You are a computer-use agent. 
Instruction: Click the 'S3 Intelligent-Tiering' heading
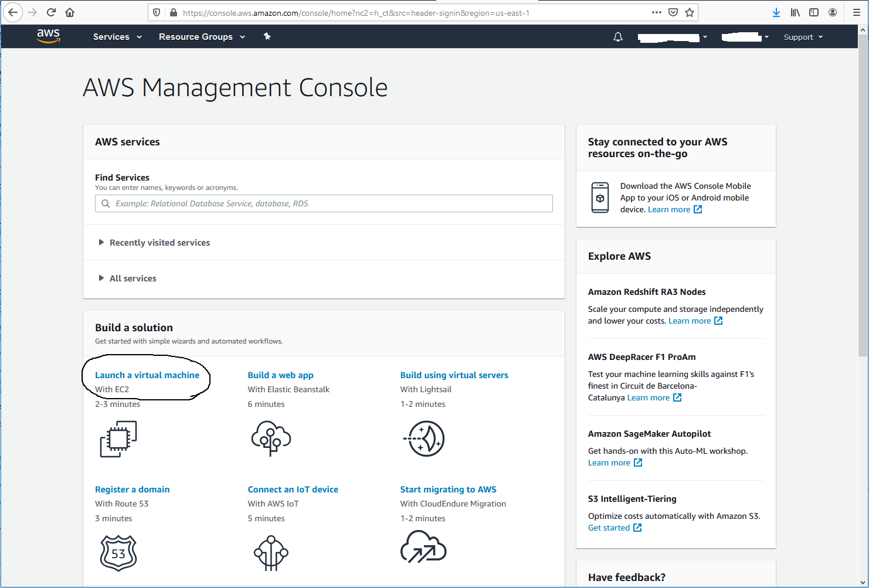point(632,499)
